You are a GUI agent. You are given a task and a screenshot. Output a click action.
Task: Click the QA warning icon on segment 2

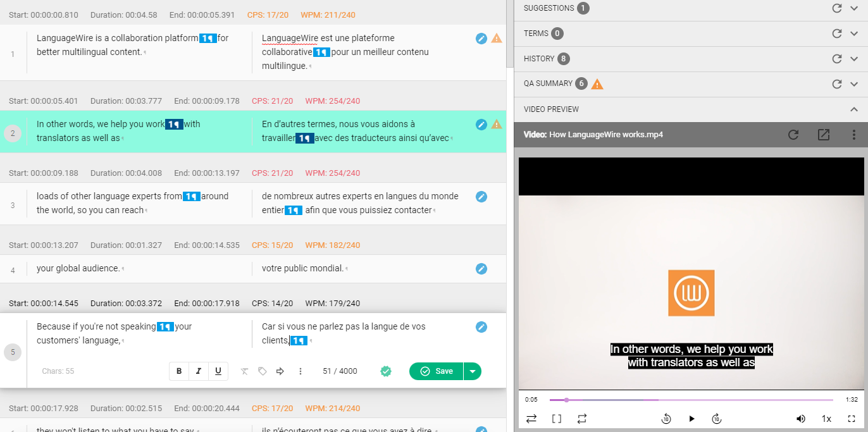click(x=497, y=125)
